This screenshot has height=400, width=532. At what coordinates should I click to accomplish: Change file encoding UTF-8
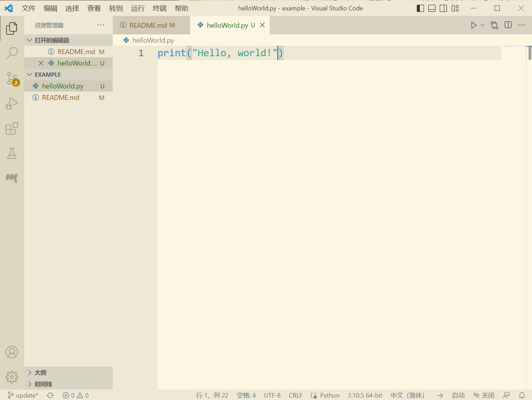[272, 395]
